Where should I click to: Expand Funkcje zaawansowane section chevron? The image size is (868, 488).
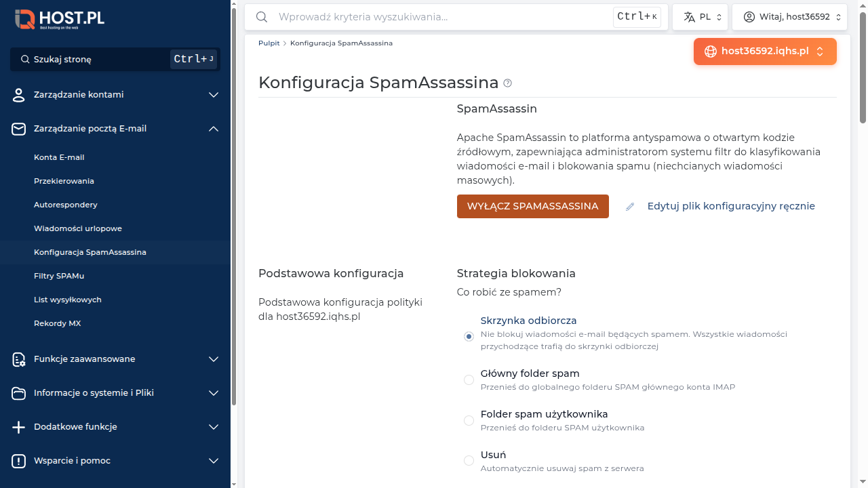pyautogui.click(x=214, y=359)
